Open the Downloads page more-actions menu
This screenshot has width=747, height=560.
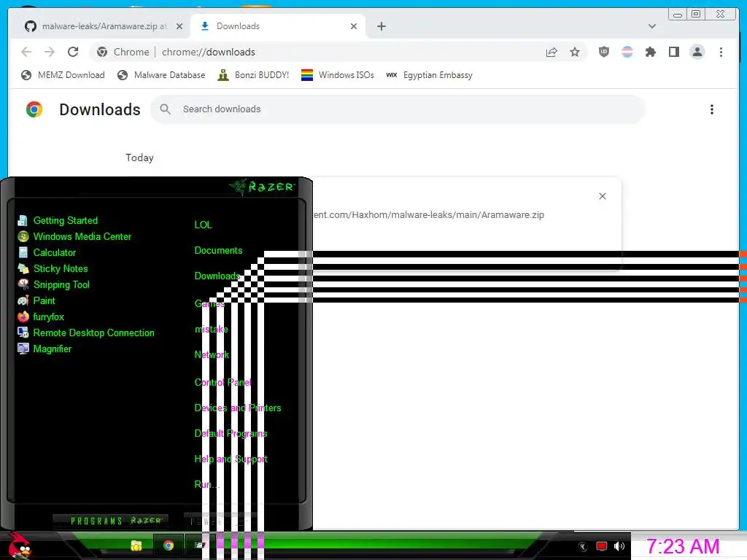tap(712, 109)
